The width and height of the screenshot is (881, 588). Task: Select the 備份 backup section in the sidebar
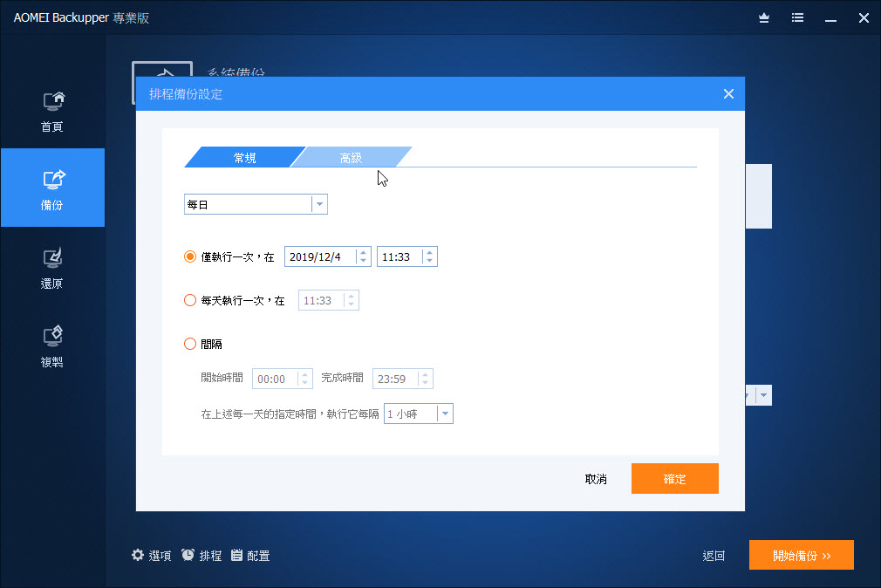click(52, 188)
